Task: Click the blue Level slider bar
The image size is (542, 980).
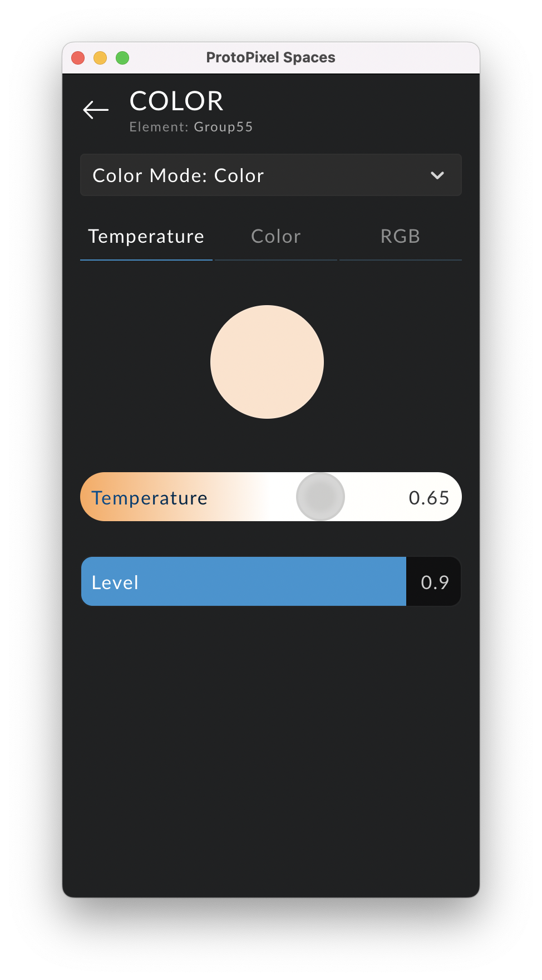Action: [x=243, y=581]
